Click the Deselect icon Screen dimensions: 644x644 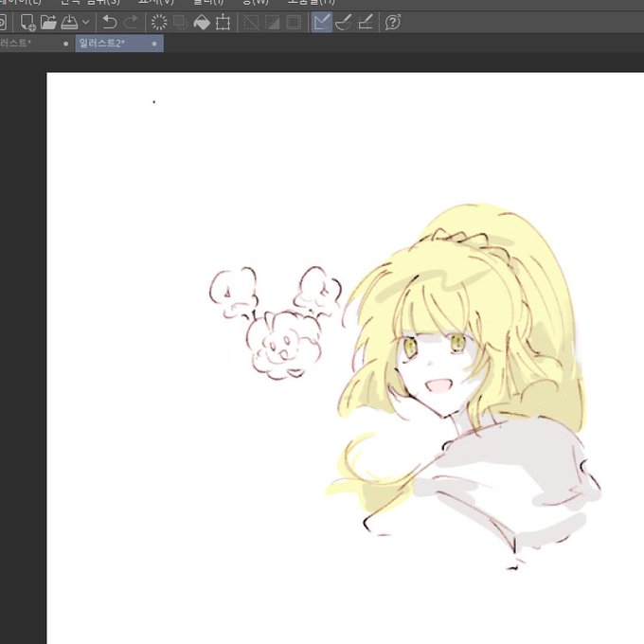(251, 23)
